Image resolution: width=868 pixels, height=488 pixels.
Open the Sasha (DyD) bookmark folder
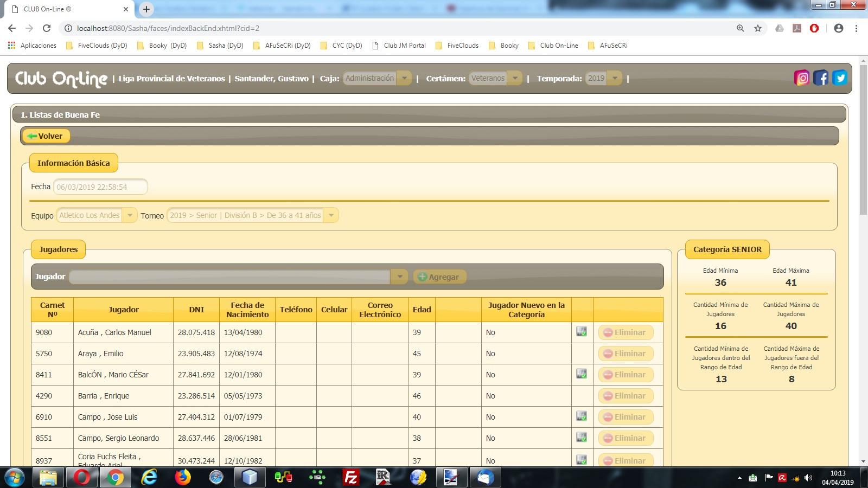(220, 46)
